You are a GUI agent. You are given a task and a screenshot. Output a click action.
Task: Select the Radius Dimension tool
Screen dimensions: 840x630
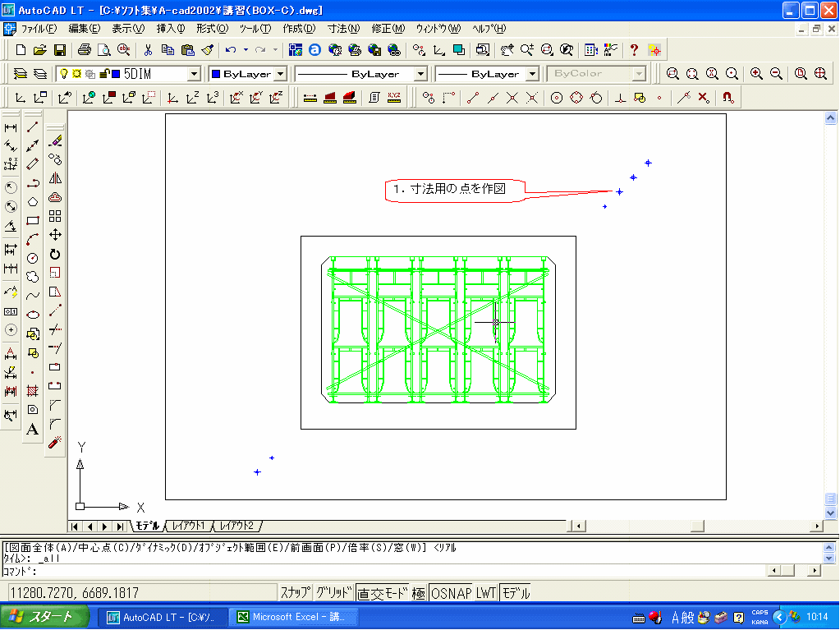click(x=11, y=187)
